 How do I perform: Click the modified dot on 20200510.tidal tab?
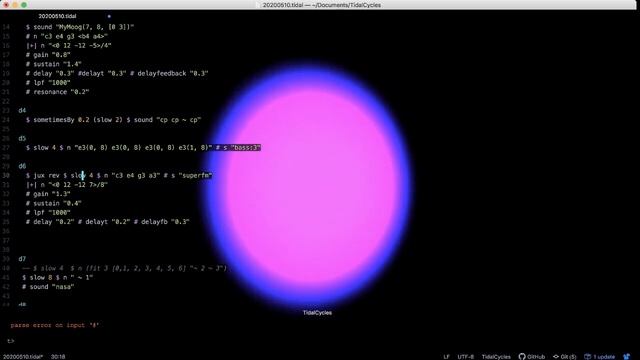click(x=109, y=16)
